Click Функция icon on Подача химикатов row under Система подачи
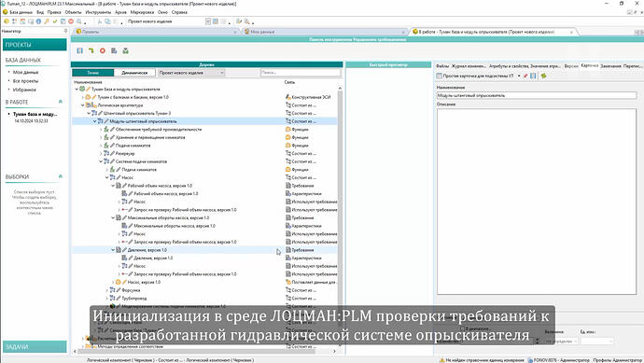The width and height of the screenshot is (644, 363). coord(287,170)
